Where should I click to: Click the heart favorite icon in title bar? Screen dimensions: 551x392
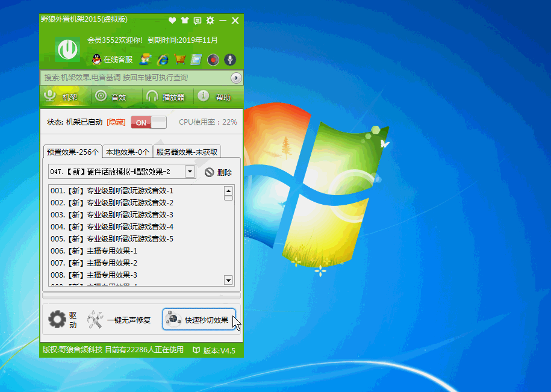click(172, 20)
